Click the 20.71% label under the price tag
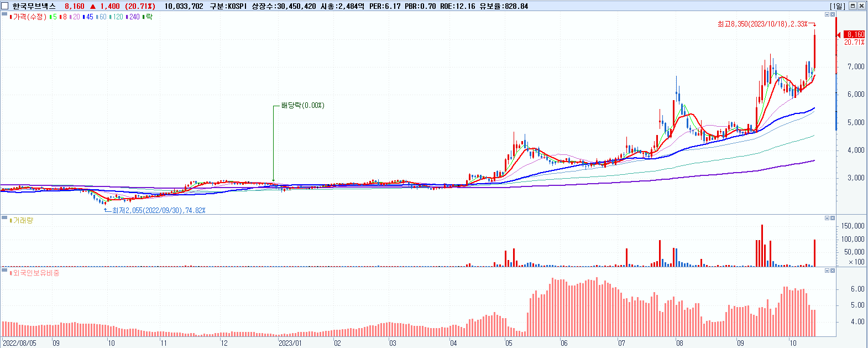 pos(854,42)
